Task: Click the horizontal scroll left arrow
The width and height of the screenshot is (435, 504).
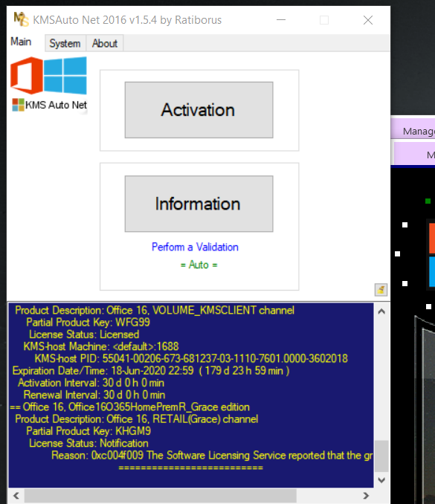Action: [16, 496]
